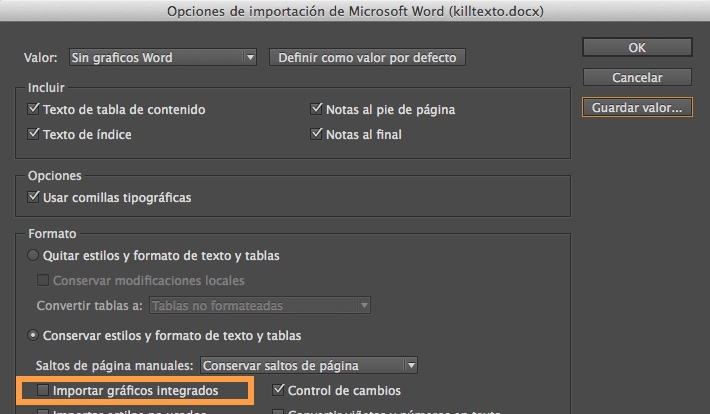Save preset with Guardar valor button
This screenshot has height=414, width=710.
[x=637, y=108]
